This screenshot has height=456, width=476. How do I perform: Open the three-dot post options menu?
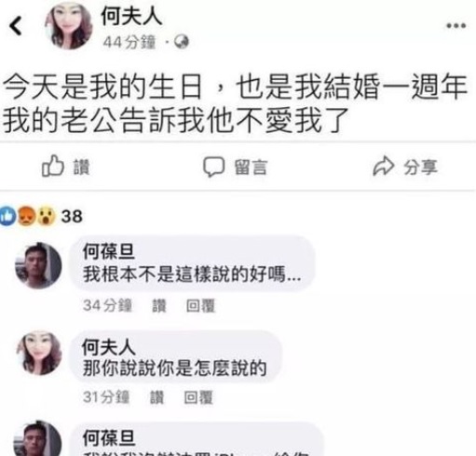tap(456, 26)
